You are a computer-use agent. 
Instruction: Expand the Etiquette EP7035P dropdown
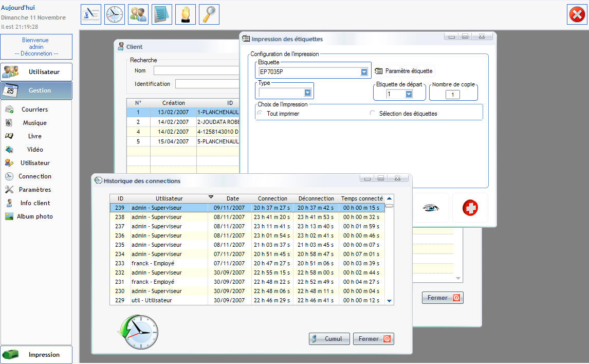(364, 72)
